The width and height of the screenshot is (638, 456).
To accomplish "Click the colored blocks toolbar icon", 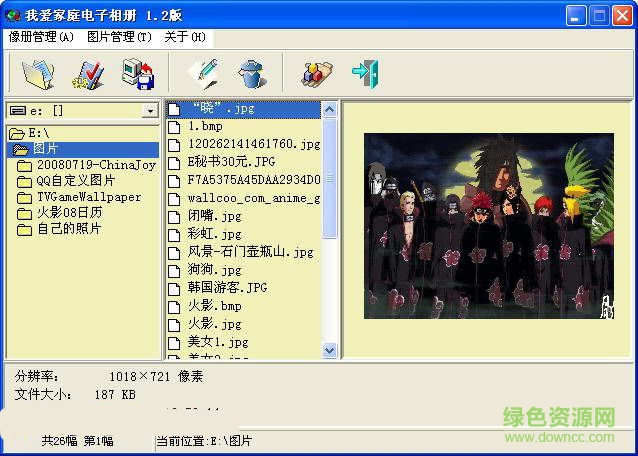I will tap(317, 74).
